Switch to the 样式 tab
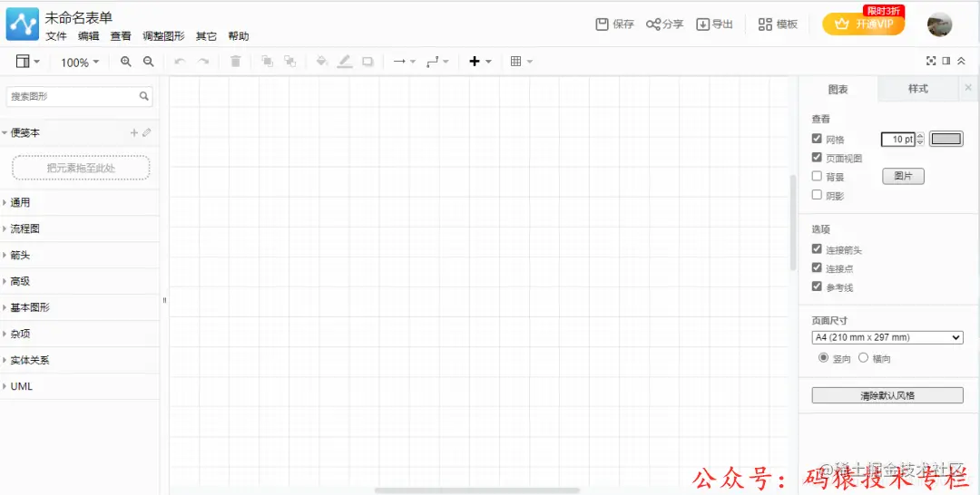980x495 pixels. [x=918, y=89]
